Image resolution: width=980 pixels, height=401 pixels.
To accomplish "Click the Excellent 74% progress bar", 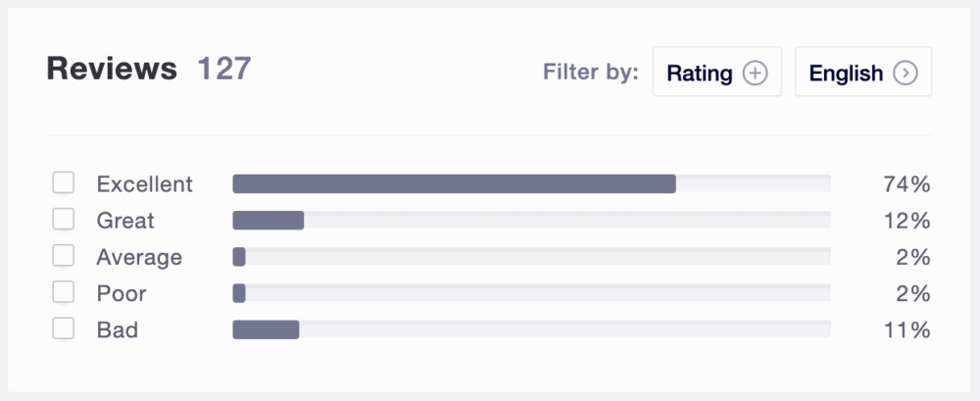I will [454, 184].
